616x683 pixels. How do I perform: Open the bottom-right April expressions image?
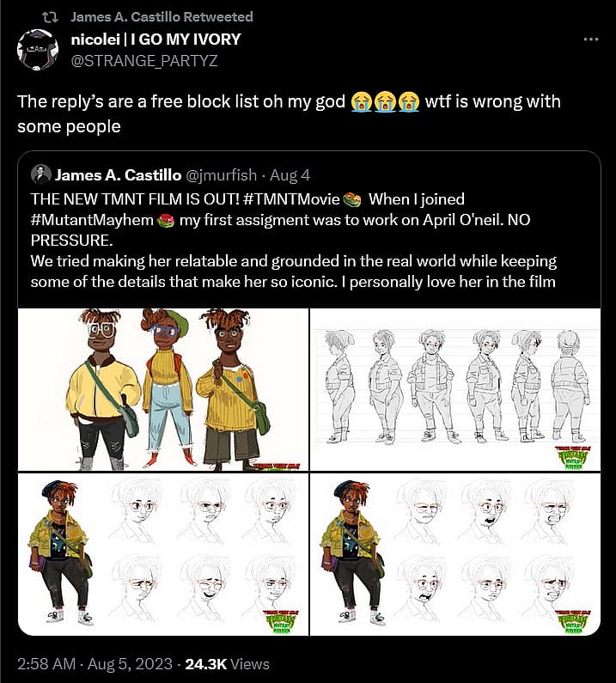click(454, 554)
